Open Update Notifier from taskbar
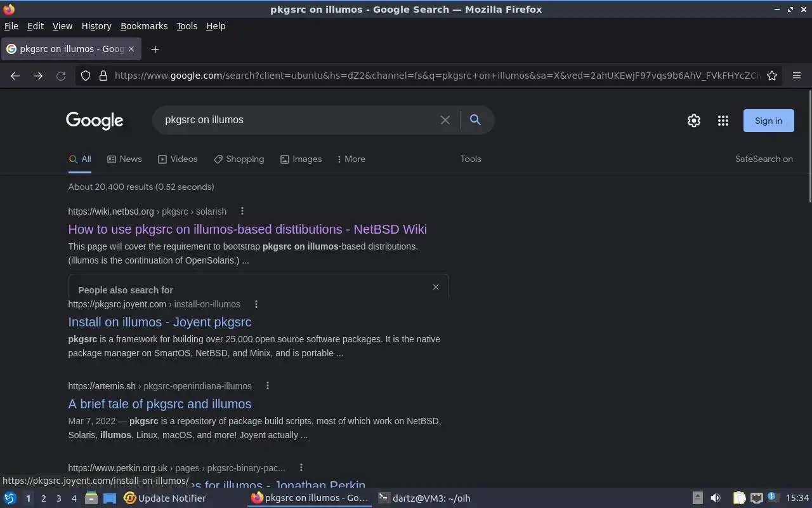The image size is (812, 508). point(165,498)
